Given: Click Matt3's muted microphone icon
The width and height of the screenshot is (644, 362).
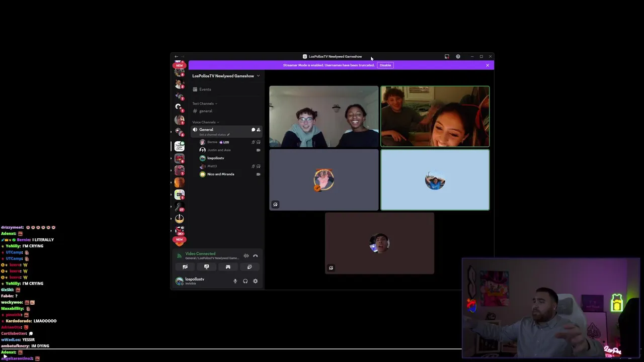Looking at the screenshot, I should click(x=253, y=166).
